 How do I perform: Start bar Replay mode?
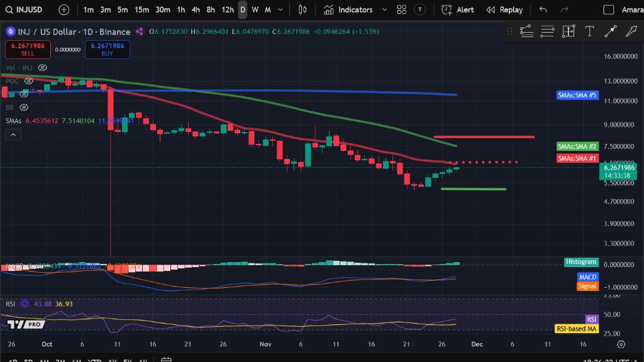coord(504,10)
